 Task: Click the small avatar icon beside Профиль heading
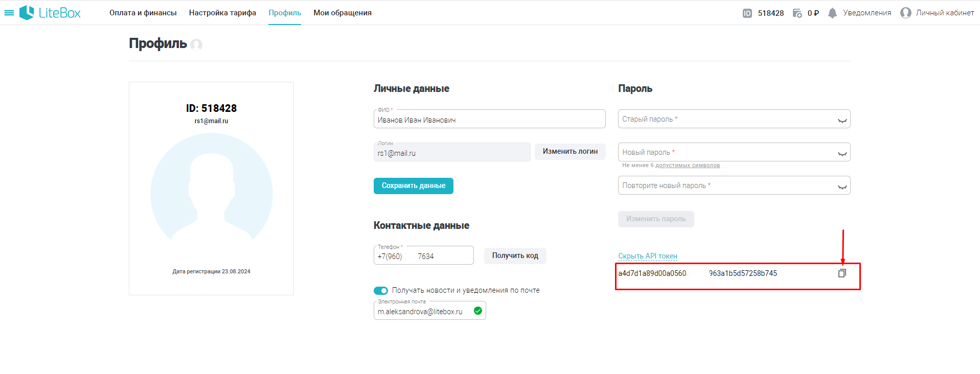[196, 44]
